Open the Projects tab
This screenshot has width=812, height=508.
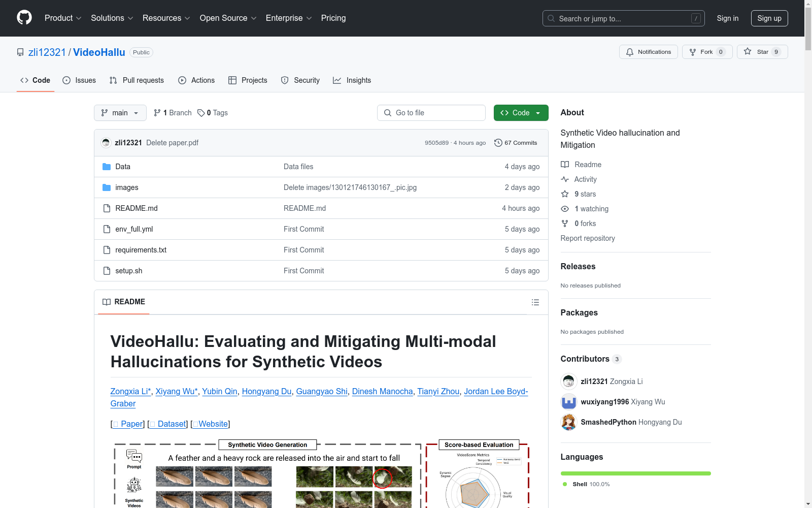[x=248, y=80]
